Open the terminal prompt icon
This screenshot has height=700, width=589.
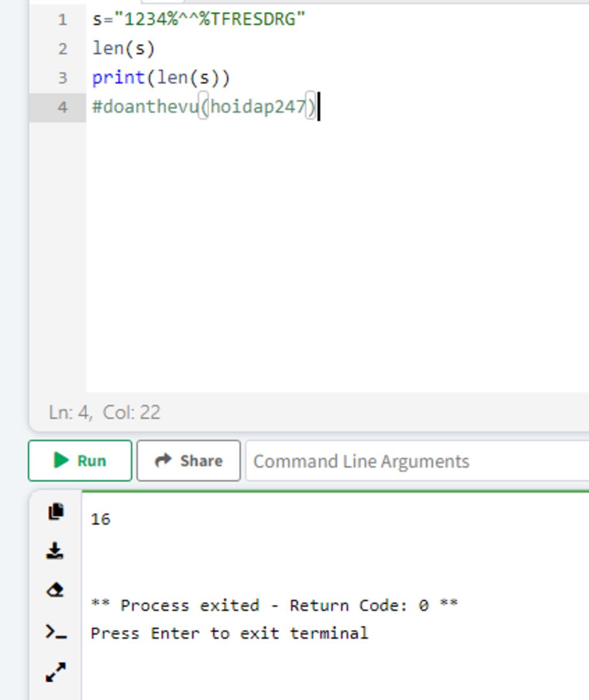56,632
